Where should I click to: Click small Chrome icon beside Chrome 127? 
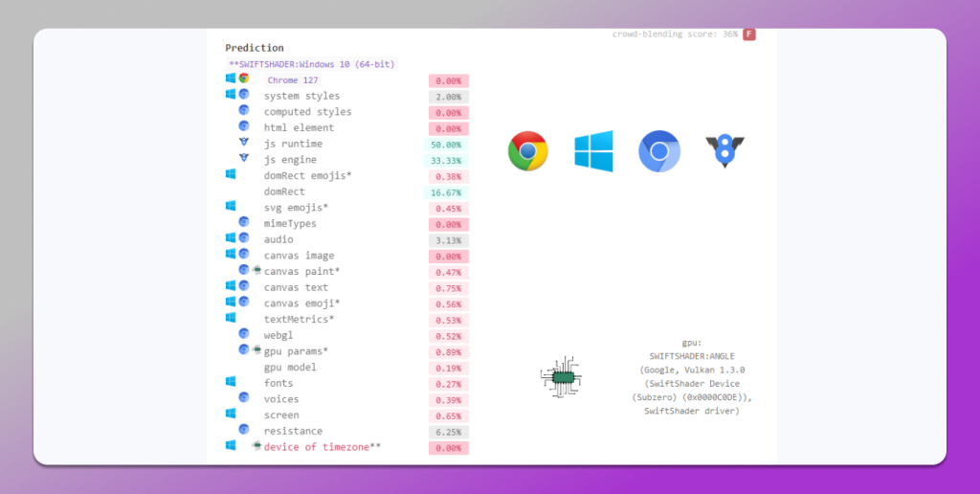click(244, 79)
